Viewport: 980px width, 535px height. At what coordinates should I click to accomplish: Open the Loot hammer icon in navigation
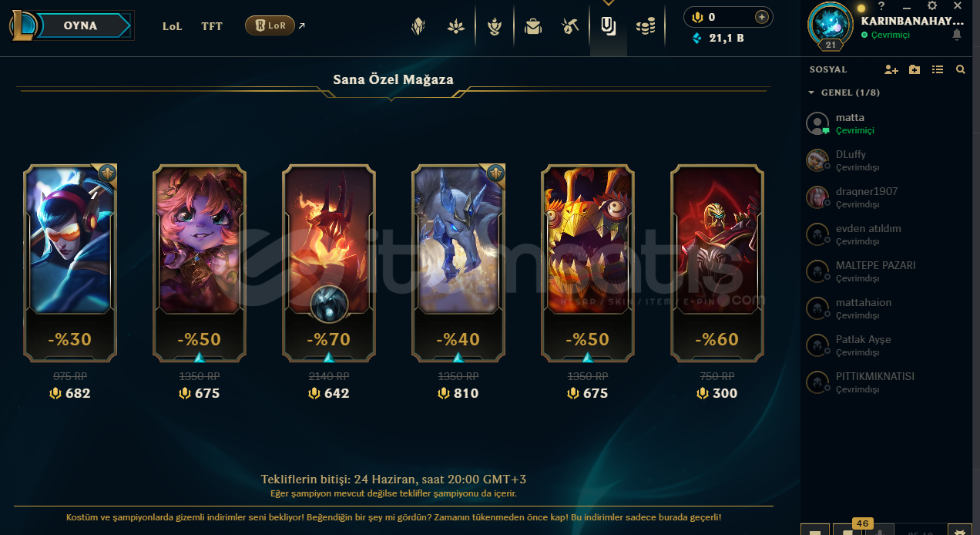click(570, 27)
